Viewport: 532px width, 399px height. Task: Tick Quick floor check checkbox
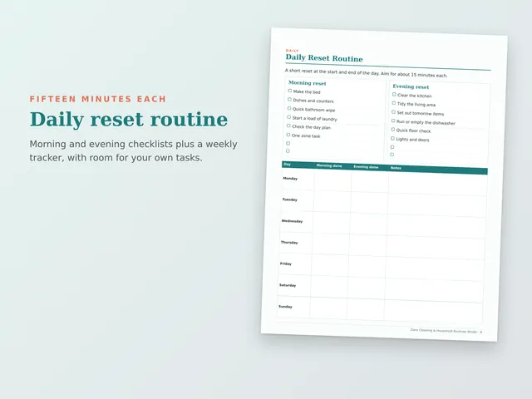[x=392, y=130]
